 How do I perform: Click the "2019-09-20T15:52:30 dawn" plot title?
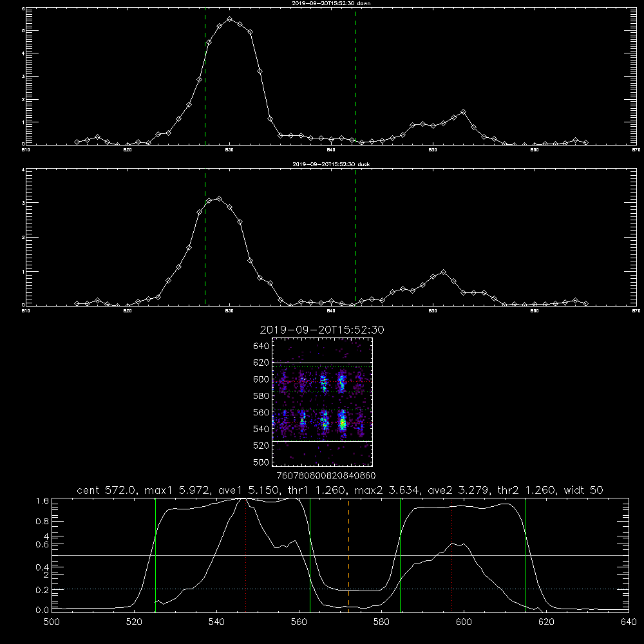point(331,3)
